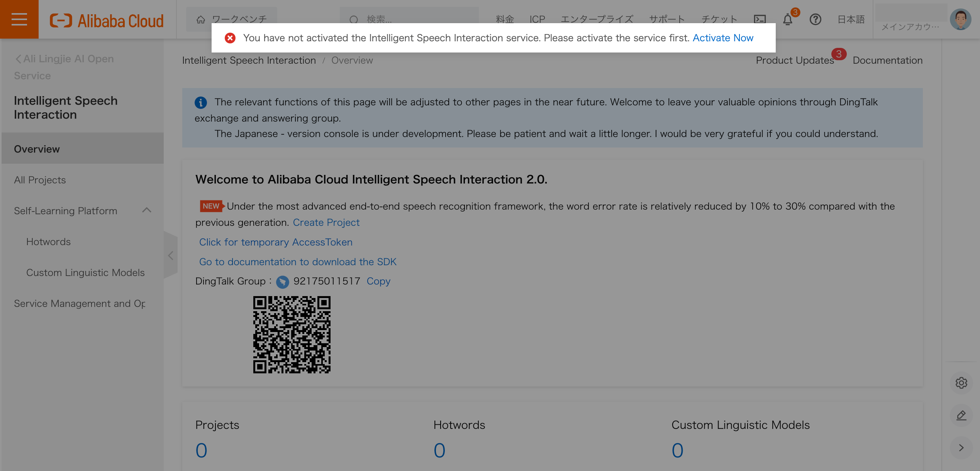Click the Create Project link
980x471 pixels.
(x=326, y=222)
